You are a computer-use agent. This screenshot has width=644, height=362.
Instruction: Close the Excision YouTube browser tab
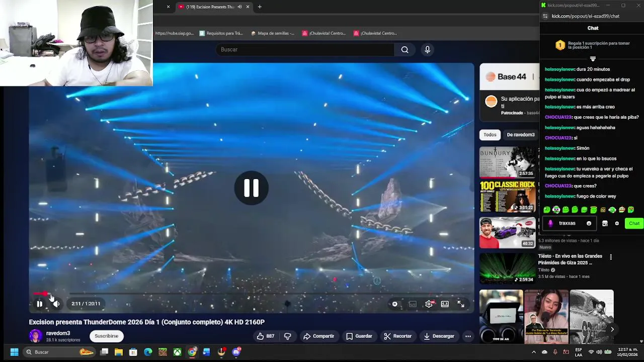pyautogui.click(x=248, y=7)
